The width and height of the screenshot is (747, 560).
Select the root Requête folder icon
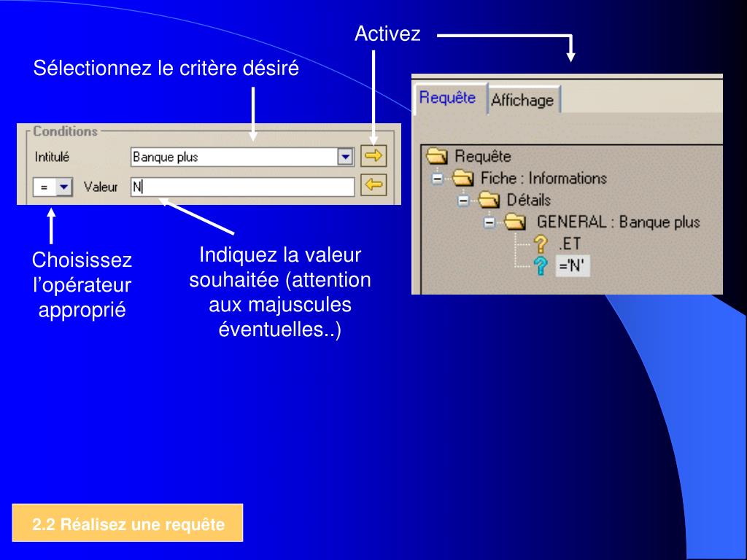437,156
